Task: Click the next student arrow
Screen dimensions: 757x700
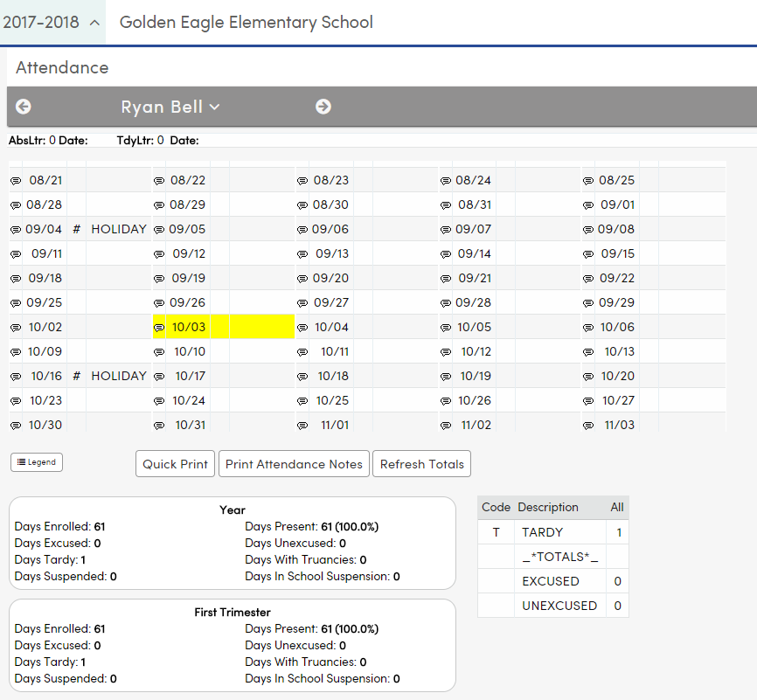Action: coord(323,107)
